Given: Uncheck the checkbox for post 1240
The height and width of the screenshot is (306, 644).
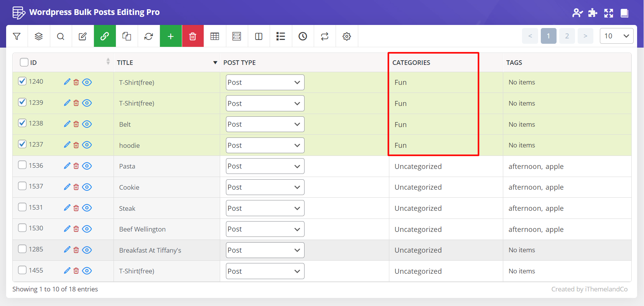Looking at the screenshot, I should tap(22, 81).
